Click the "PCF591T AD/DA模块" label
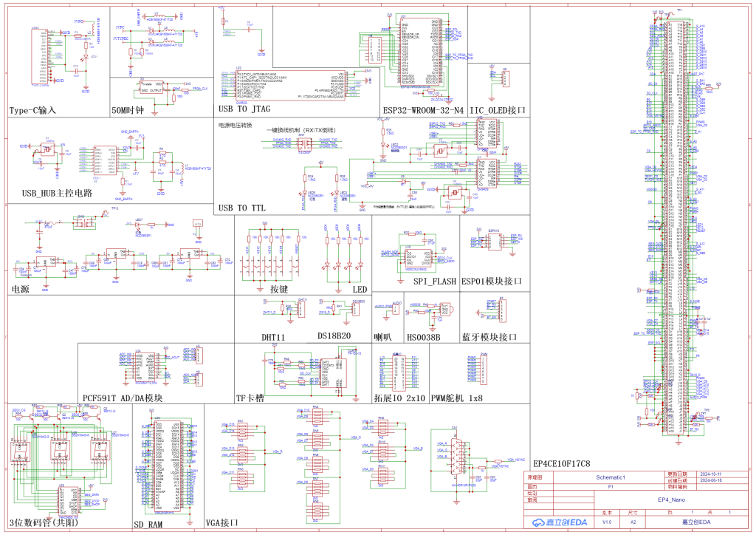 [123, 398]
